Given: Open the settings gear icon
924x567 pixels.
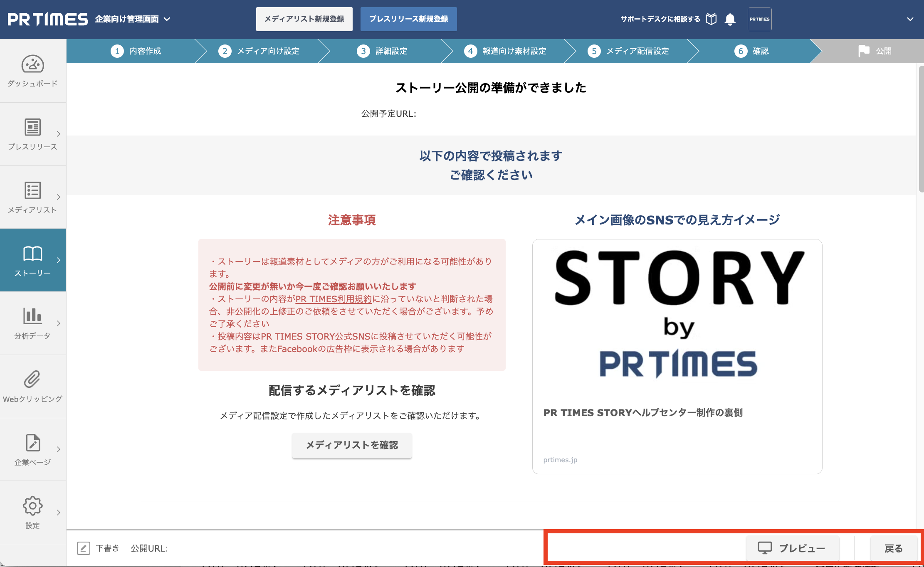Looking at the screenshot, I should coord(32,506).
